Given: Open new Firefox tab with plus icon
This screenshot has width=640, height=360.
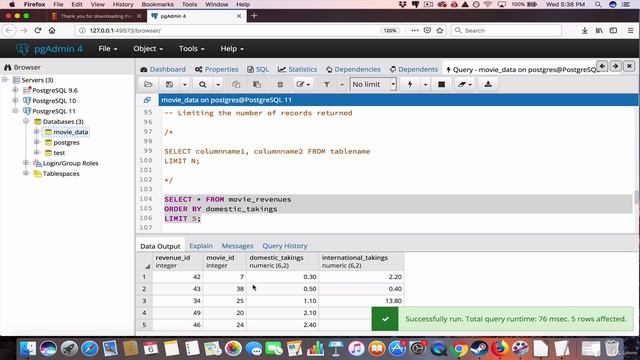Looking at the screenshot, I should pos(254,16).
